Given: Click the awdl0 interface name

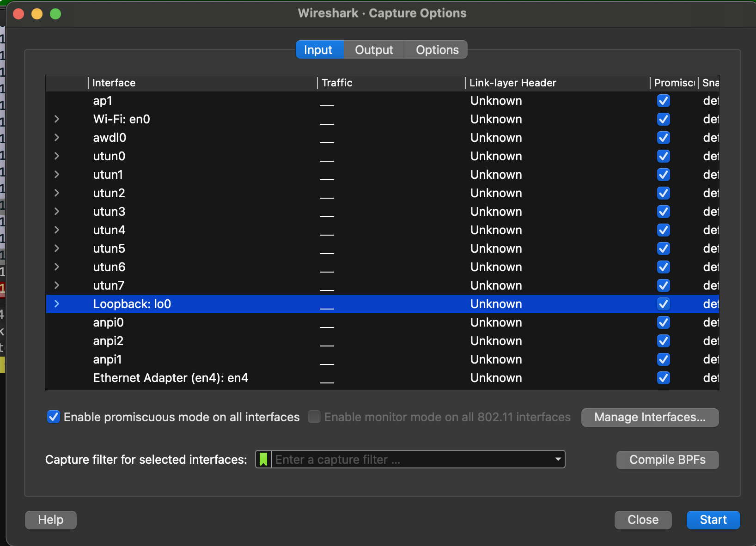Looking at the screenshot, I should click(x=110, y=138).
